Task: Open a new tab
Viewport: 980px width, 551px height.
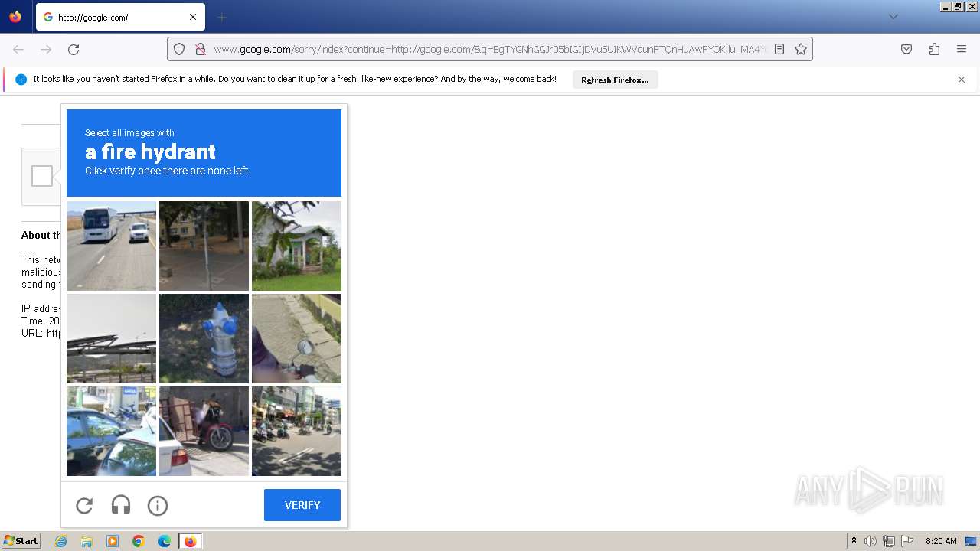Action: [x=222, y=17]
